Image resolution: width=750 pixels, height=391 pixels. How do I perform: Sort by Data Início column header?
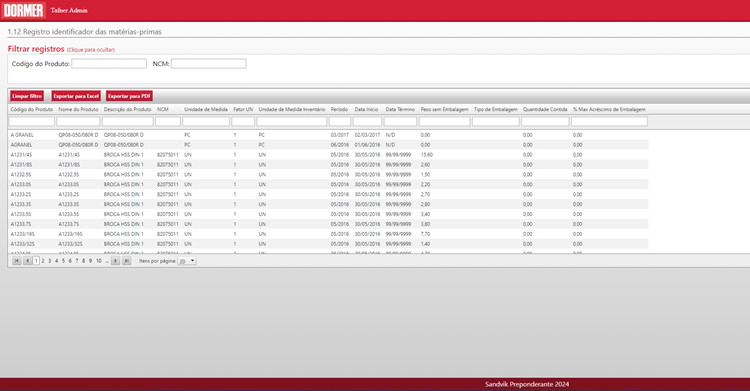366,110
